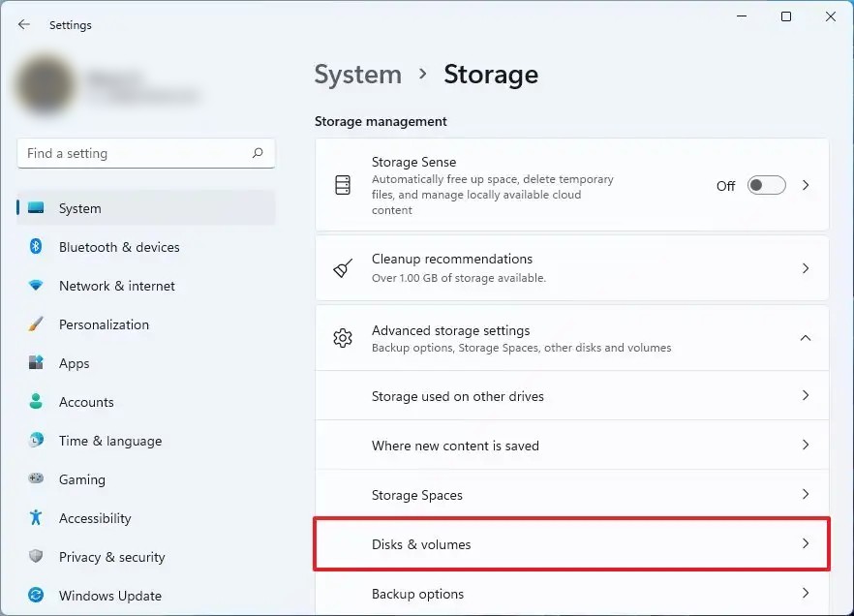The image size is (854, 616).
Task: Open Backup options entry
Action: (572, 593)
